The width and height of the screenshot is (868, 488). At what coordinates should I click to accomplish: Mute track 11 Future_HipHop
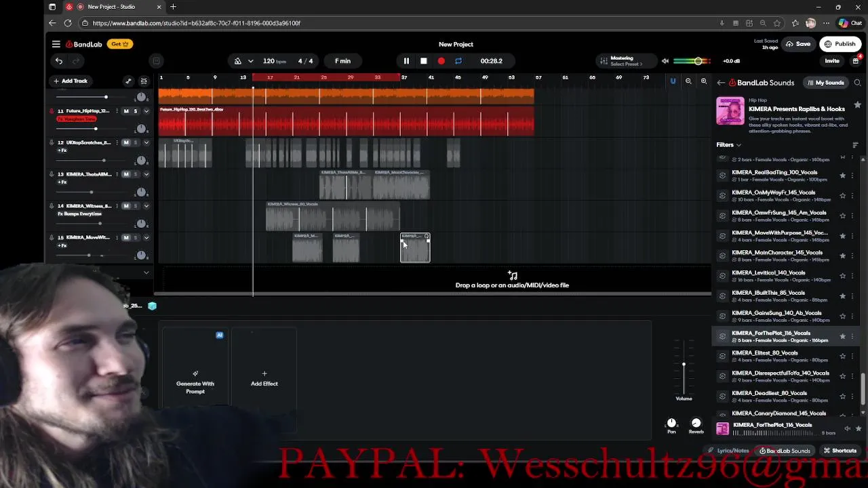pos(125,111)
